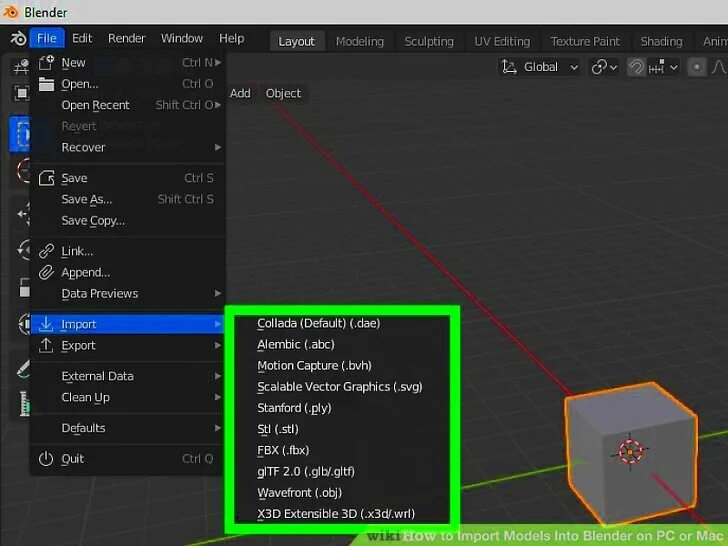Viewport: 728px width, 546px height.
Task: Switch to the Texture Paint workspace tab
Action: click(585, 41)
